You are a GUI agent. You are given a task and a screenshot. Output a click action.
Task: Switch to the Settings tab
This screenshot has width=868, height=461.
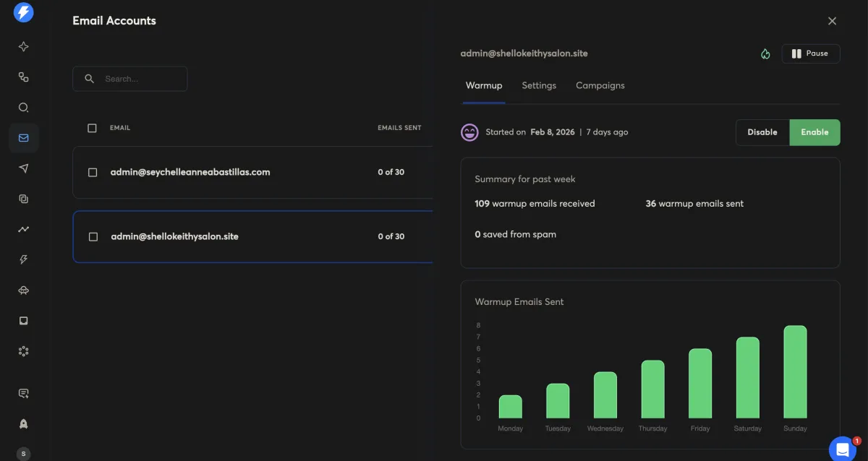tap(539, 85)
